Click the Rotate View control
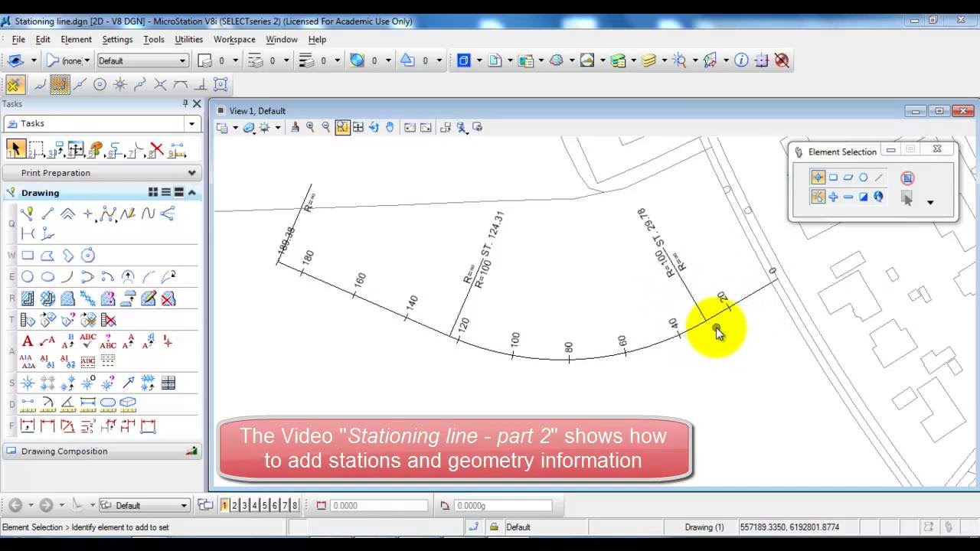980x551 pixels. (374, 128)
